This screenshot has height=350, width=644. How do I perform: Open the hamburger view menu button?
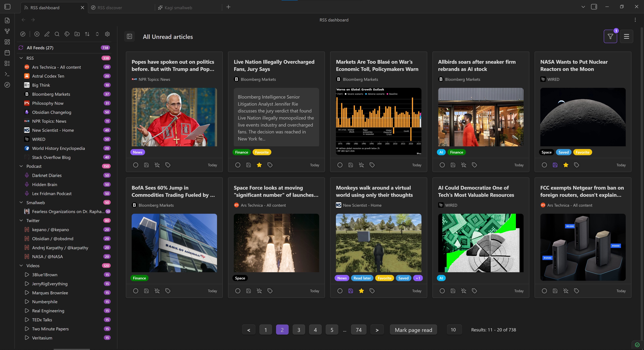tap(627, 37)
